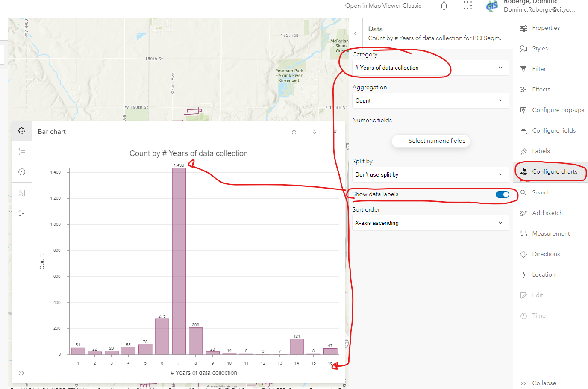Click Select numeric fields button
This screenshot has width=588, height=389.
point(431,141)
